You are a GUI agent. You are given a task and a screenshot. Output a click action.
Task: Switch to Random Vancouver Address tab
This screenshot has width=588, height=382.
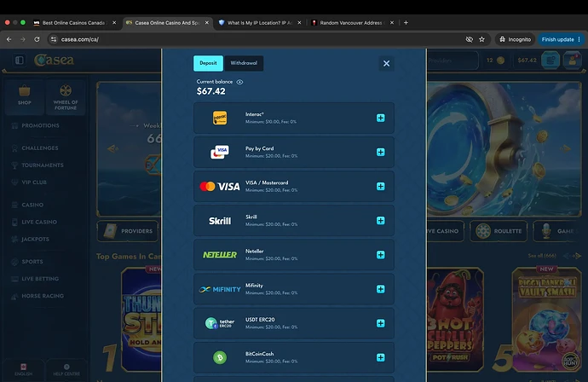click(352, 23)
